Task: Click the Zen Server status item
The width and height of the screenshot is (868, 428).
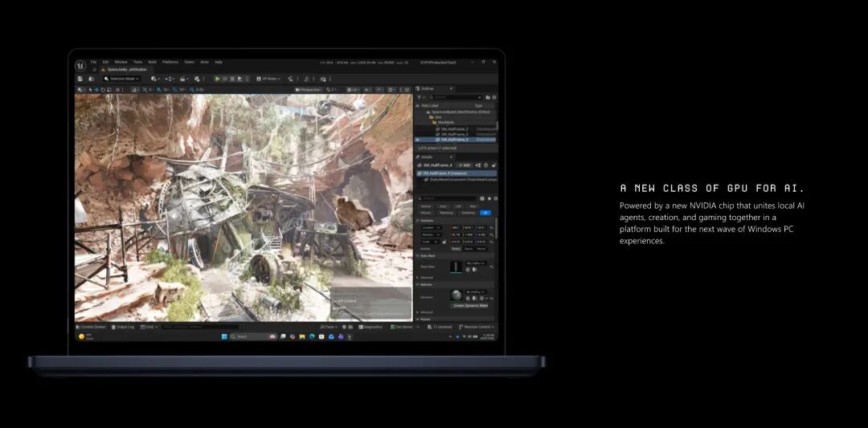Action: [403, 327]
